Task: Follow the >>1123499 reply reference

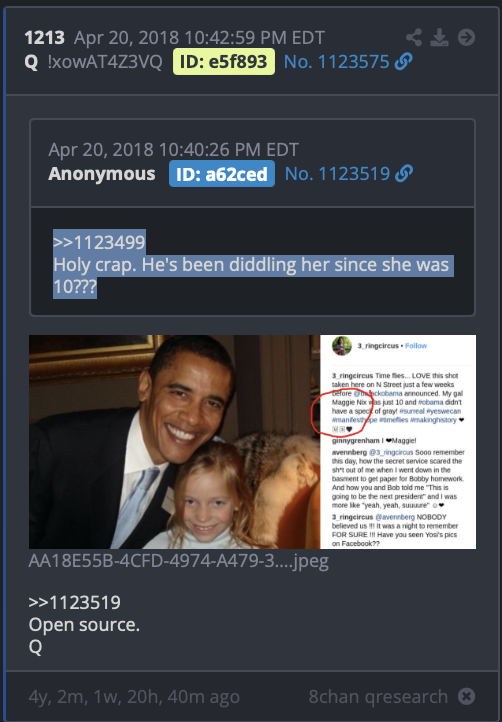Action: coord(99,242)
